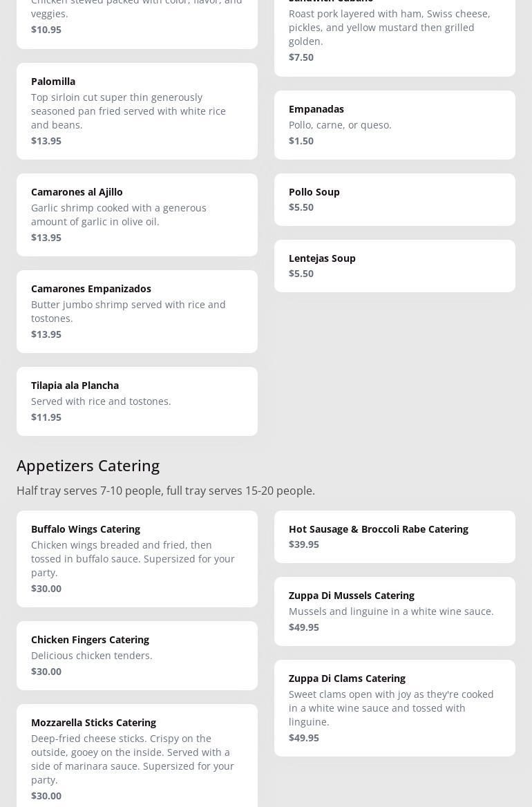Viewport: 532px width, 807px height.
Task: Select Zuppa Di Mussels Catering
Action: pyautogui.click(x=395, y=611)
